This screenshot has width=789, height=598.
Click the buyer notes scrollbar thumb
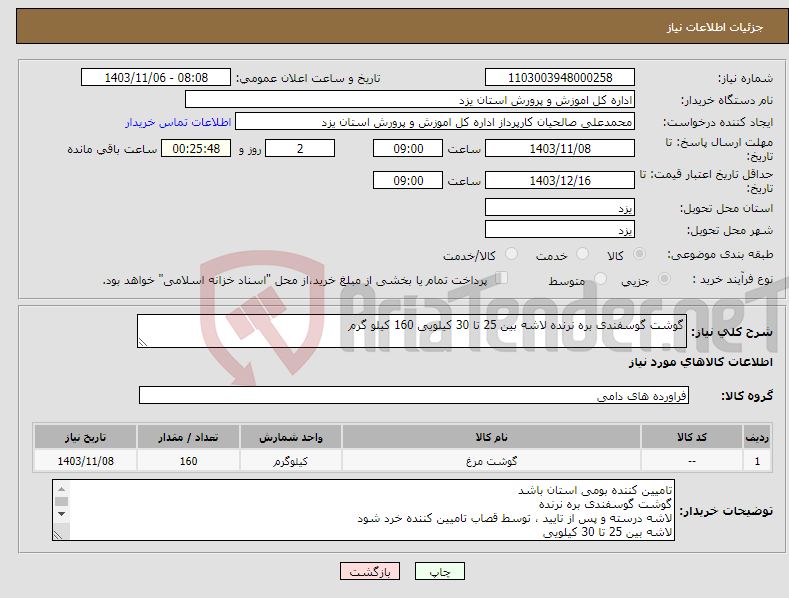61,501
